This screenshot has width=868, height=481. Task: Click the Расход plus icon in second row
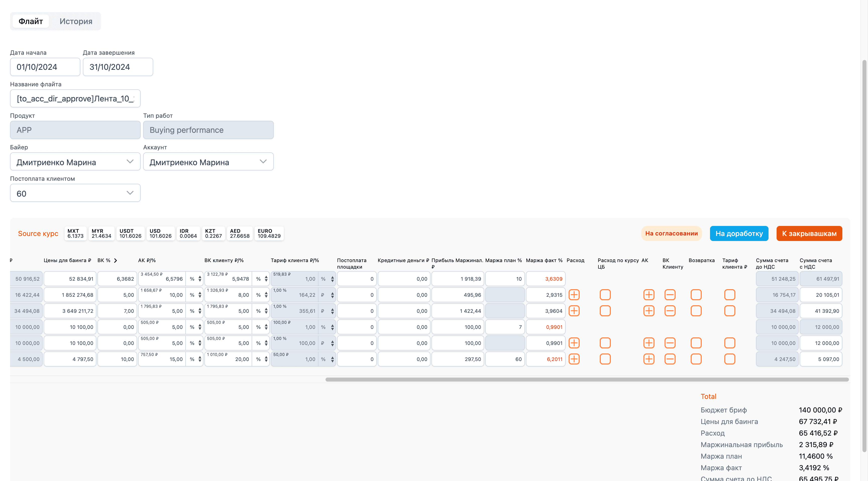pos(574,295)
